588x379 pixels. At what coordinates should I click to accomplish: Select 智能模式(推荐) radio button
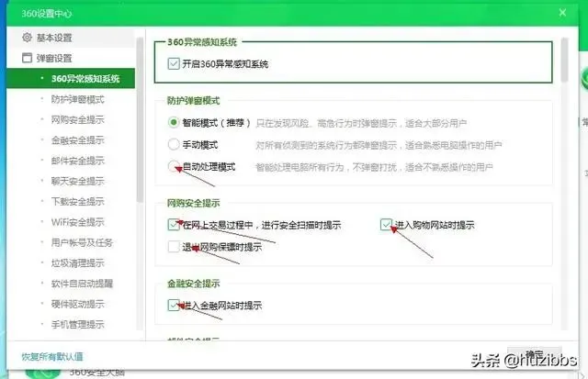(174, 122)
